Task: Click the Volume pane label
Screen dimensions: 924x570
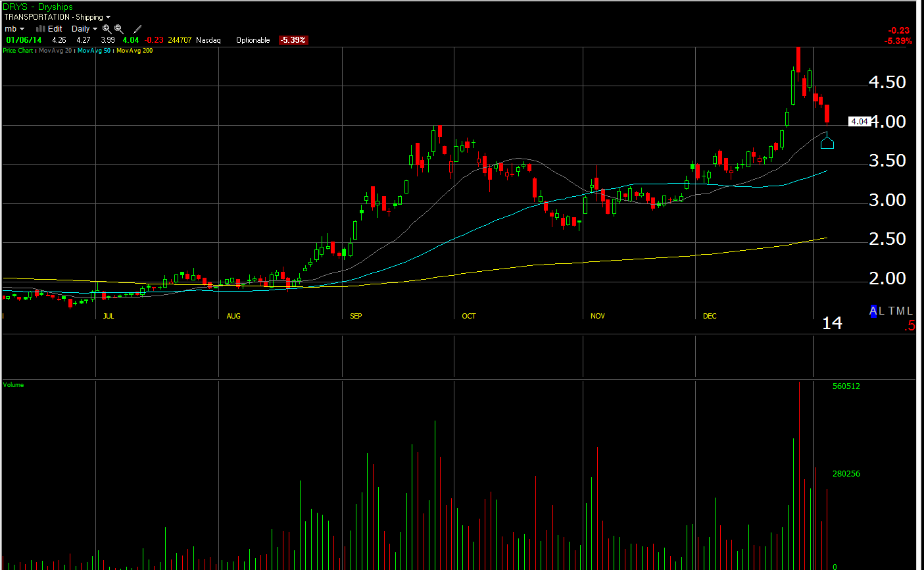Action: [13, 385]
